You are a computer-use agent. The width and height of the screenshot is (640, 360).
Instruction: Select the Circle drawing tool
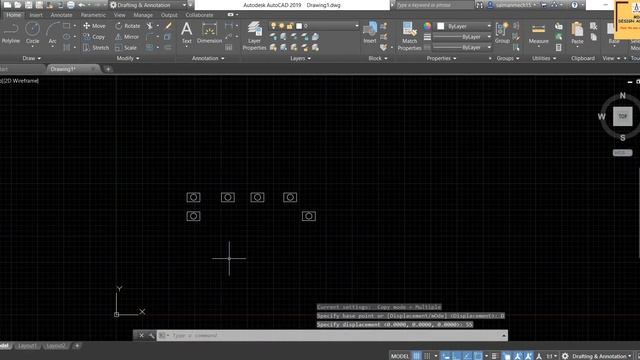[32, 33]
